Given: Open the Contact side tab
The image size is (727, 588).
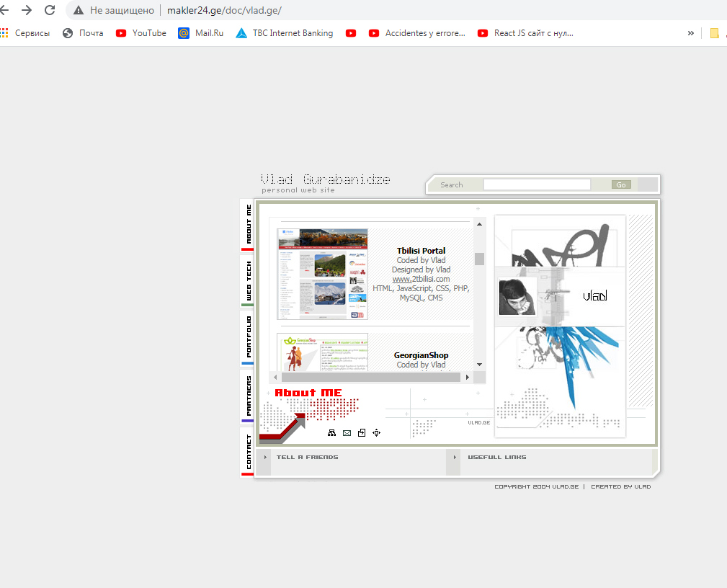Looking at the screenshot, I should click(x=249, y=452).
